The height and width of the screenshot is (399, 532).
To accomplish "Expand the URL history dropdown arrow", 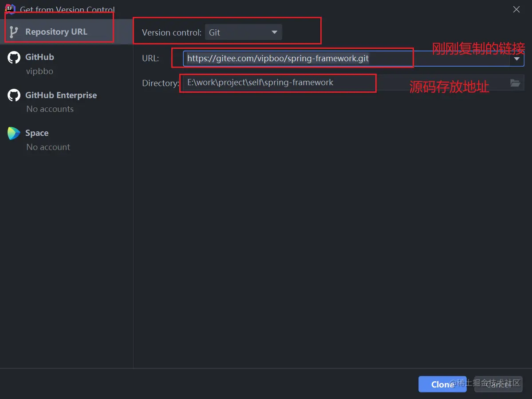I will pyautogui.click(x=517, y=59).
